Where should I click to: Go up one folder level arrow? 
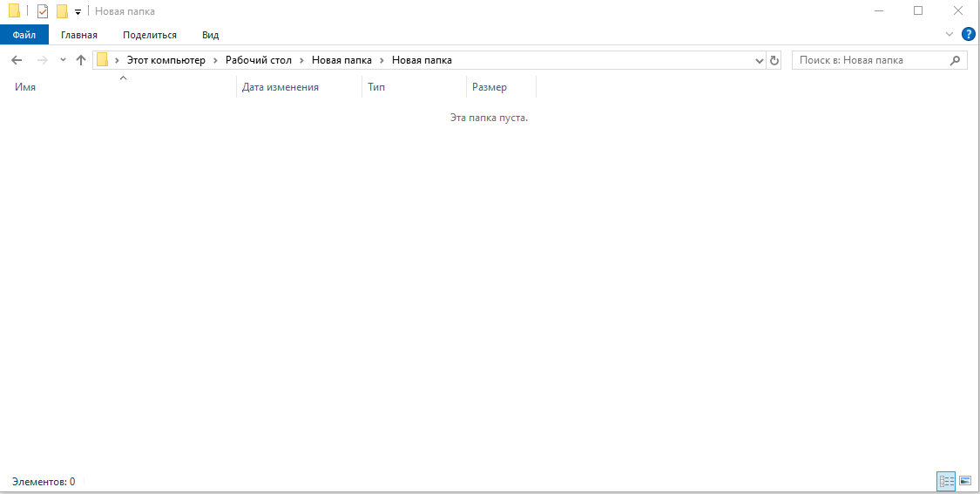pos(81,61)
